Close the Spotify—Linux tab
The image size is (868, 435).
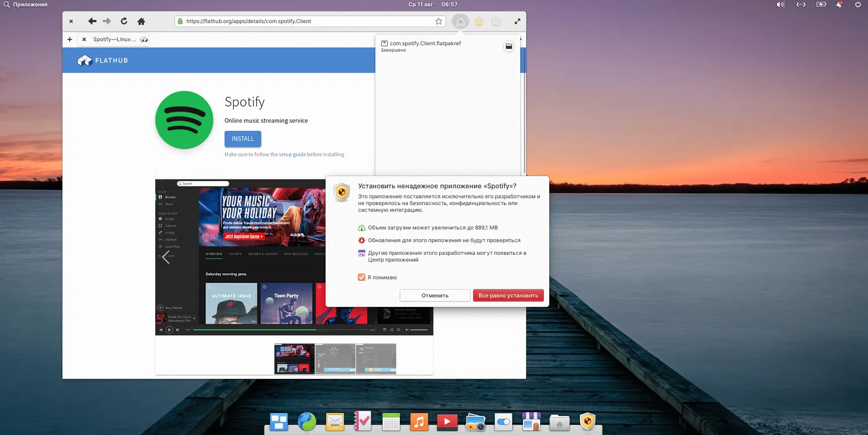click(84, 39)
